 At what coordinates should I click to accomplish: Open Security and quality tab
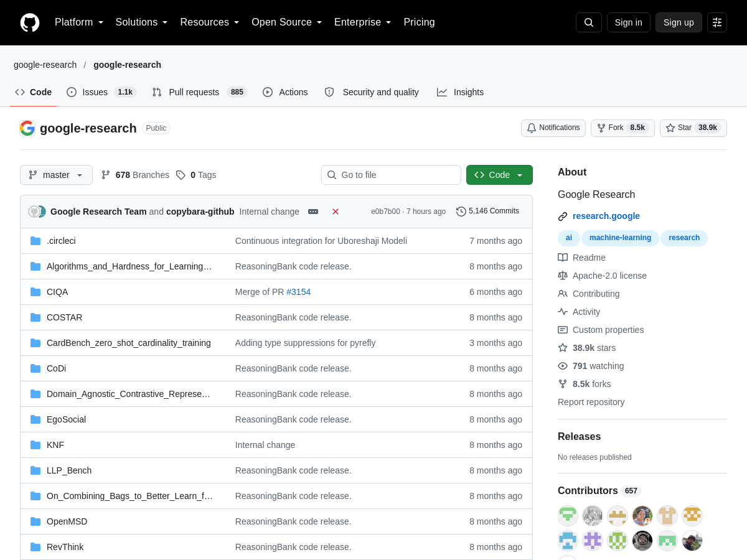point(372,92)
